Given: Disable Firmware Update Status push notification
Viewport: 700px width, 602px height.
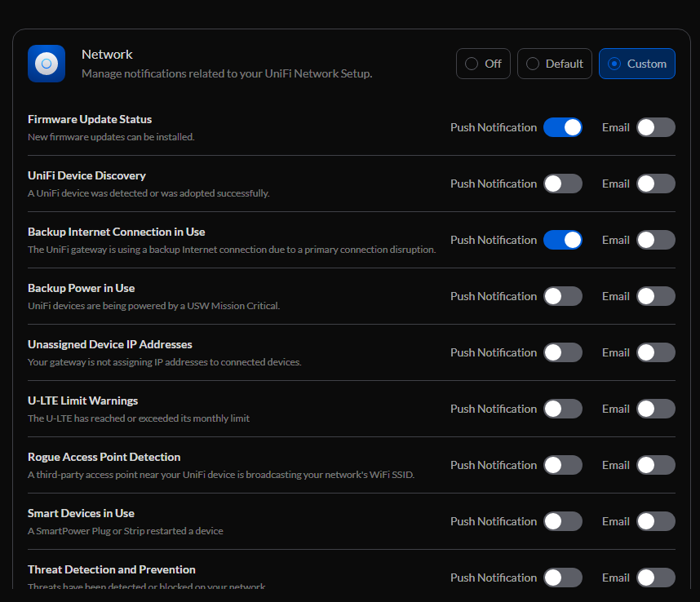Looking at the screenshot, I should click(563, 127).
